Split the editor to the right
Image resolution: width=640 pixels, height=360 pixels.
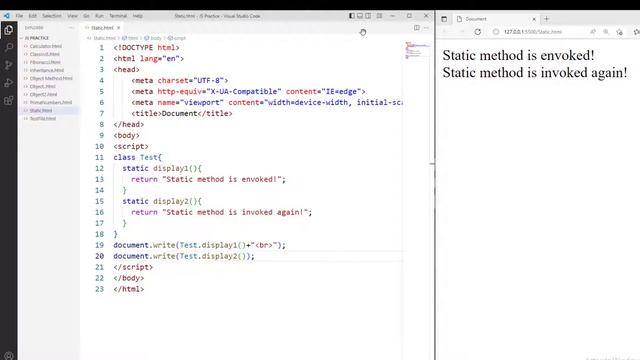coord(417,28)
